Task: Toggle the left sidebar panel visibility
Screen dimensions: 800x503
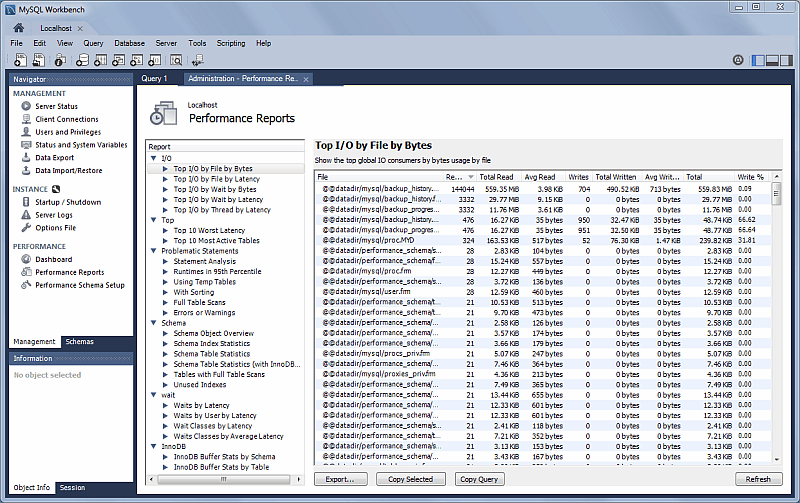Action: click(759, 60)
